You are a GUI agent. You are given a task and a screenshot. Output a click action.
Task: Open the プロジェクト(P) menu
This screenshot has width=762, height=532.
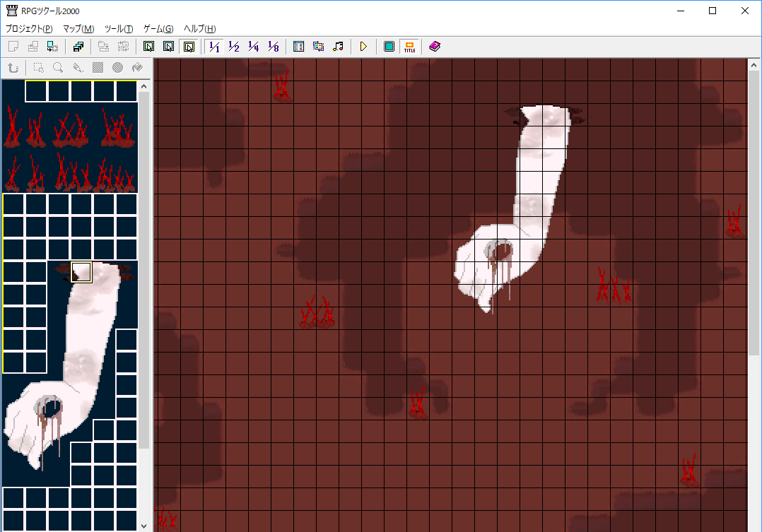pos(29,29)
